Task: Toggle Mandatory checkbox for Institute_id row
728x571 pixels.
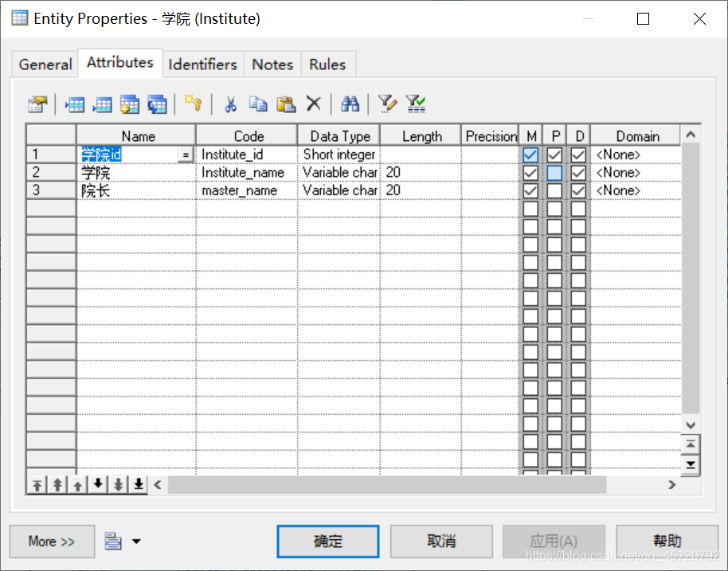Action: tap(530, 154)
